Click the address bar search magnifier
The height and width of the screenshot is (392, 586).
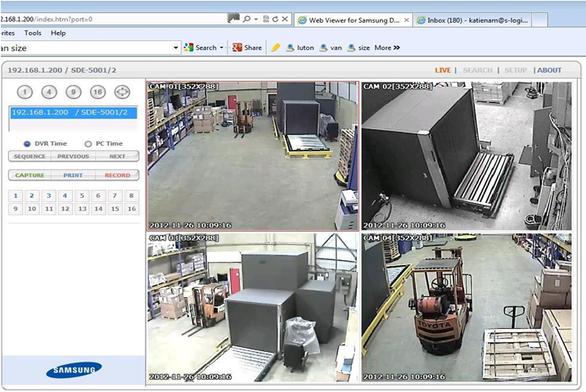tap(246, 19)
